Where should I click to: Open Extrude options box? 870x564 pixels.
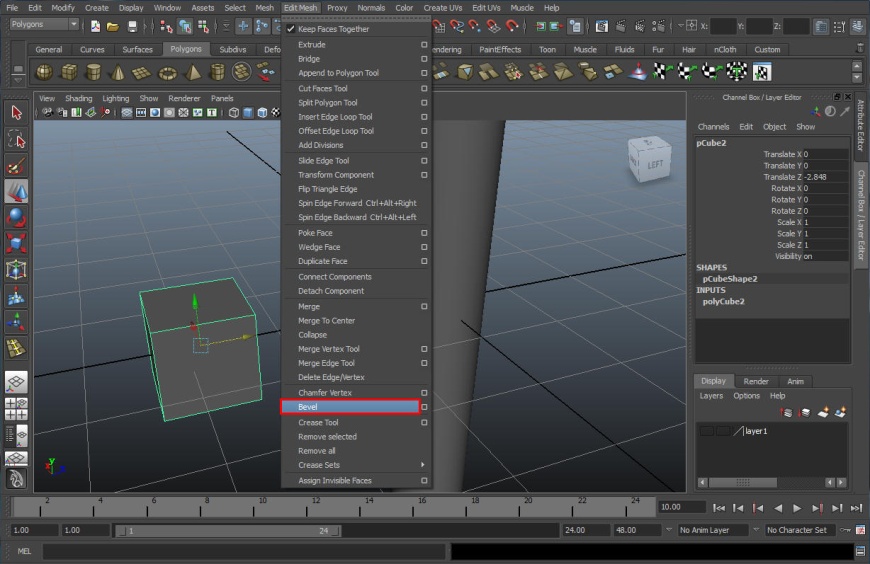point(424,45)
